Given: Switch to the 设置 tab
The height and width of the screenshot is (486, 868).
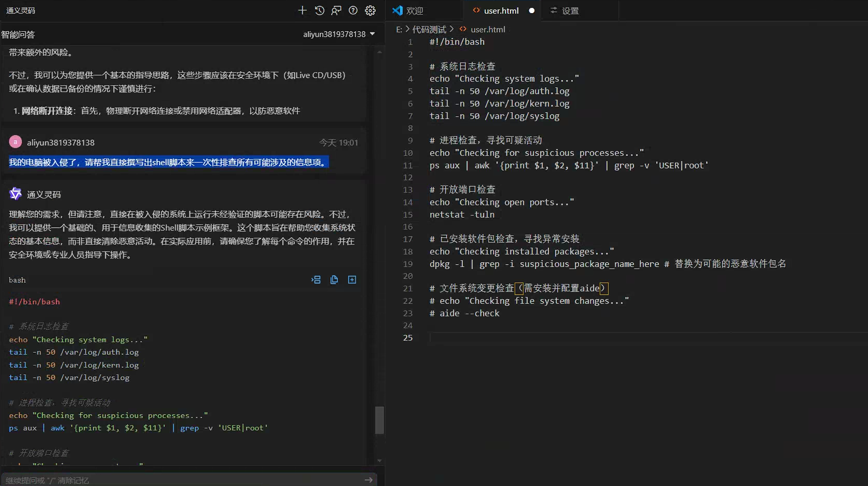Looking at the screenshot, I should click(569, 11).
